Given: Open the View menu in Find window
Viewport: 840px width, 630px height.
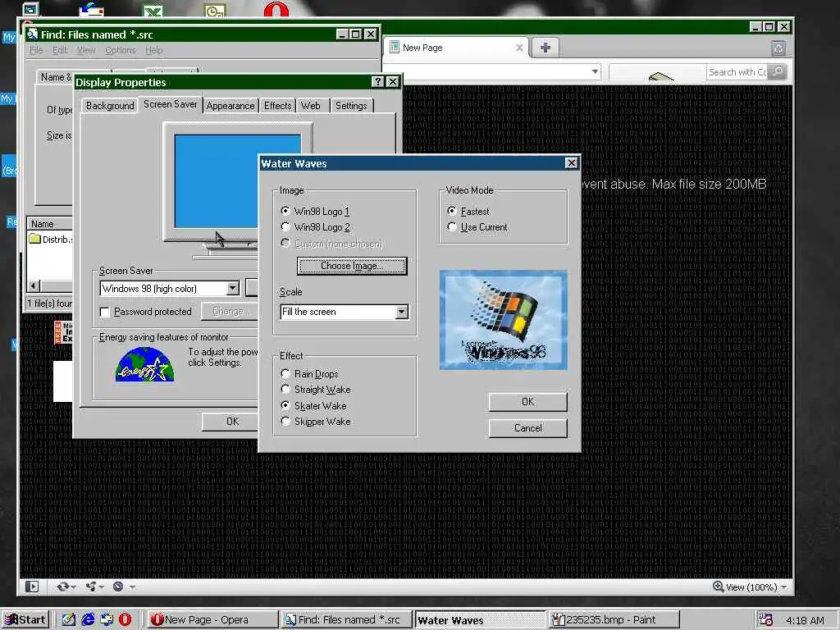Looking at the screenshot, I should click(x=85, y=50).
